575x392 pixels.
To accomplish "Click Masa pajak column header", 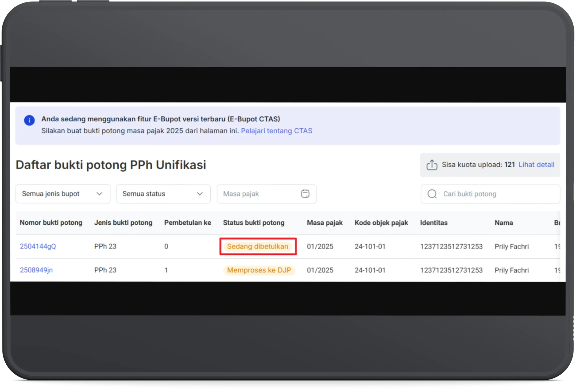I will tap(325, 223).
